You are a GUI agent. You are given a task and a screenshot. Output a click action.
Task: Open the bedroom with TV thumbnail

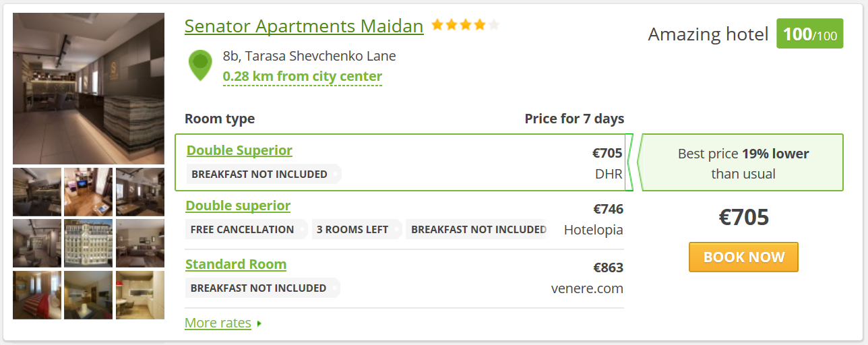coord(88,192)
